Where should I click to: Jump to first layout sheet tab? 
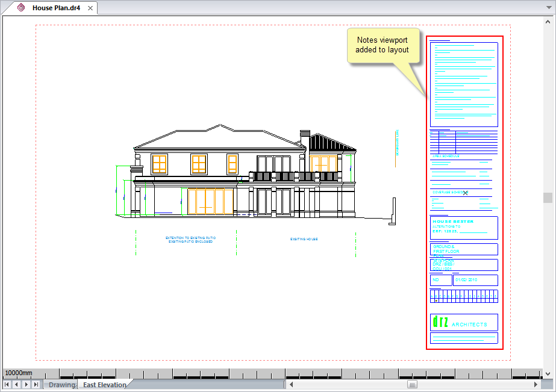(7, 384)
